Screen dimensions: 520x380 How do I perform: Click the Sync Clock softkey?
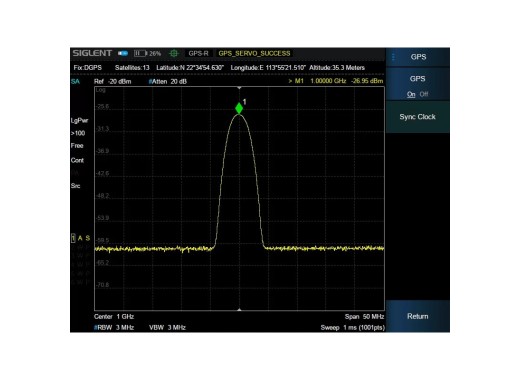418,117
